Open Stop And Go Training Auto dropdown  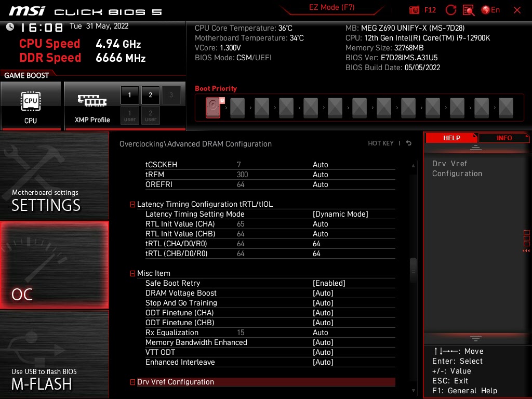point(323,303)
